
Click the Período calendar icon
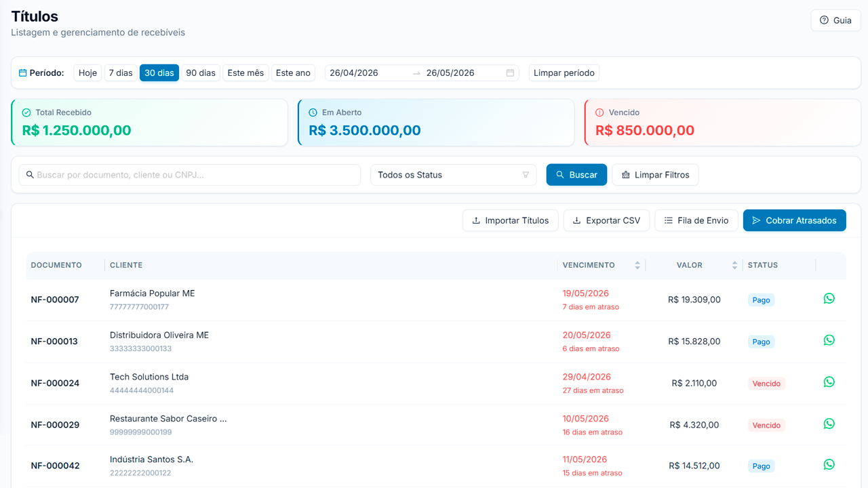[22, 73]
